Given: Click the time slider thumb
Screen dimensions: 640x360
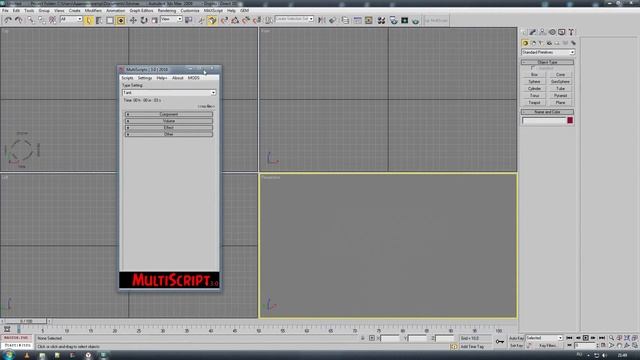Looking at the screenshot, I should pos(27,321).
